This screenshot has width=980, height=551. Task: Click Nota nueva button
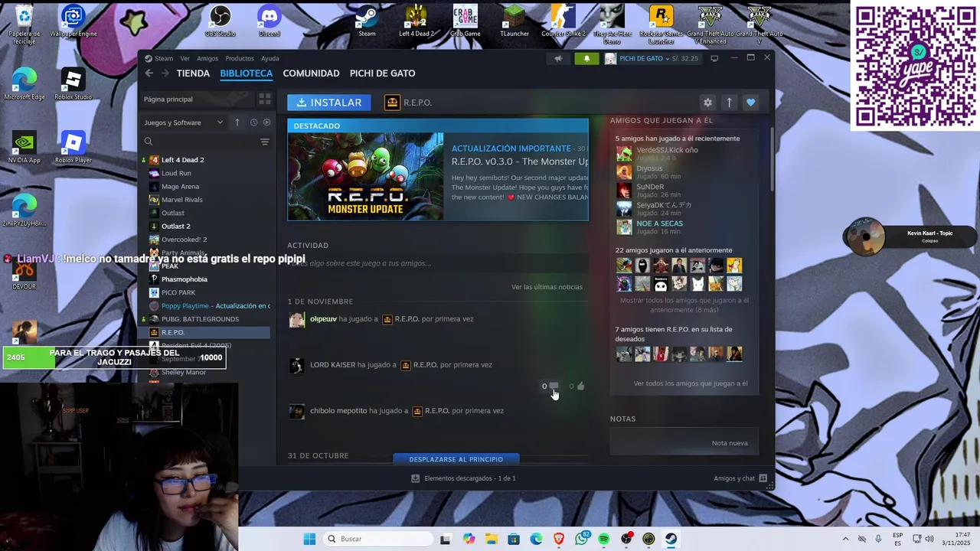pos(730,443)
